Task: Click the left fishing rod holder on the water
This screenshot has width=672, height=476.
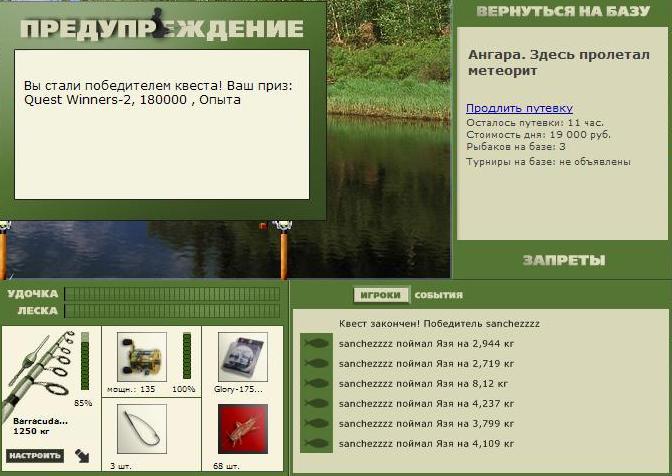Action: (x=3, y=250)
